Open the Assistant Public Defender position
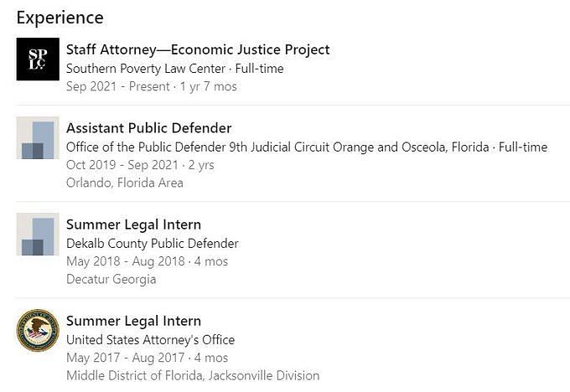The height and width of the screenshot is (392, 570). (x=148, y=128)
